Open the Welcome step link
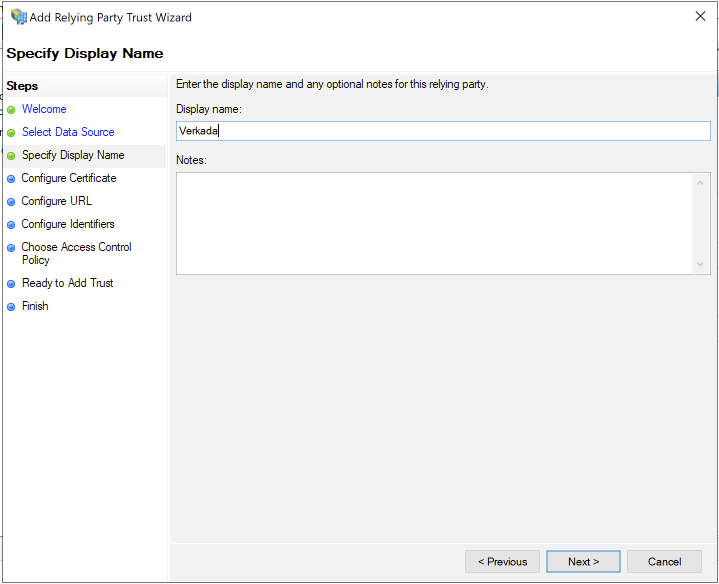The height and width of the screenshot is (584, 719). coord(44,109)
